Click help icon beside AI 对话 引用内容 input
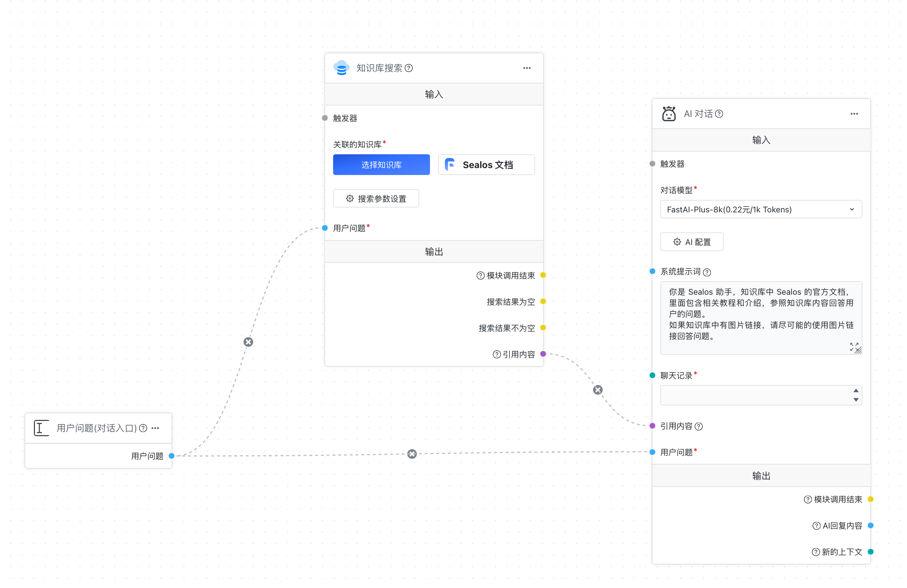This screenshot has height=588, width=907. pos(698,426)
